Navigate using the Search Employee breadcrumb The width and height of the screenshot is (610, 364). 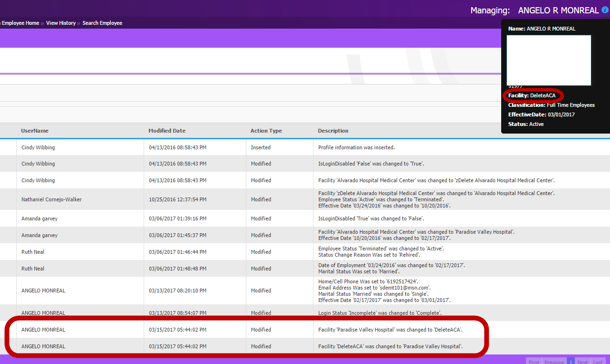tap(102, 22)
